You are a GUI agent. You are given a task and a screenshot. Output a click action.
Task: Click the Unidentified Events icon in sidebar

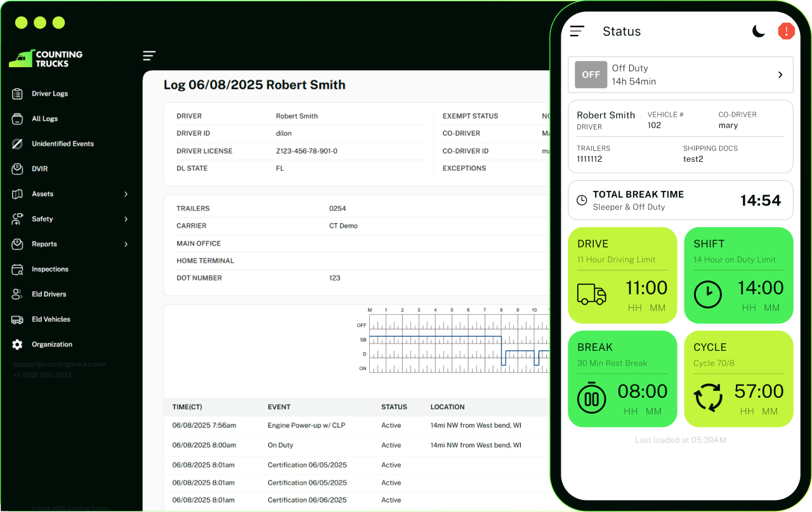(x=18, y=144)
